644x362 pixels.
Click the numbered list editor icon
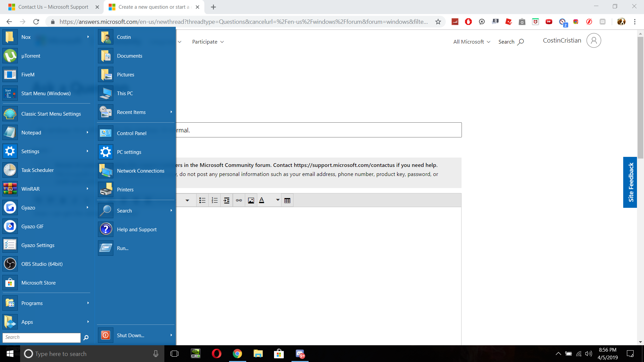coord(215,200)
